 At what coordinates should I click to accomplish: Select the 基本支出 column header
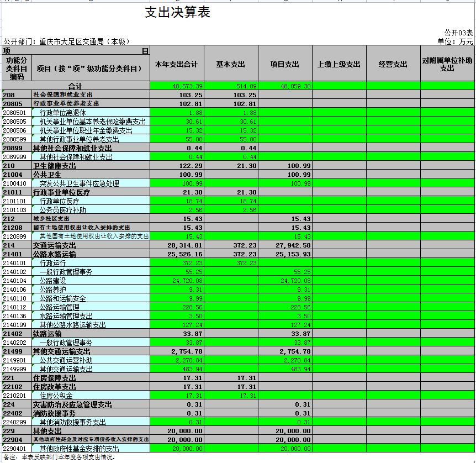point(231,64)
